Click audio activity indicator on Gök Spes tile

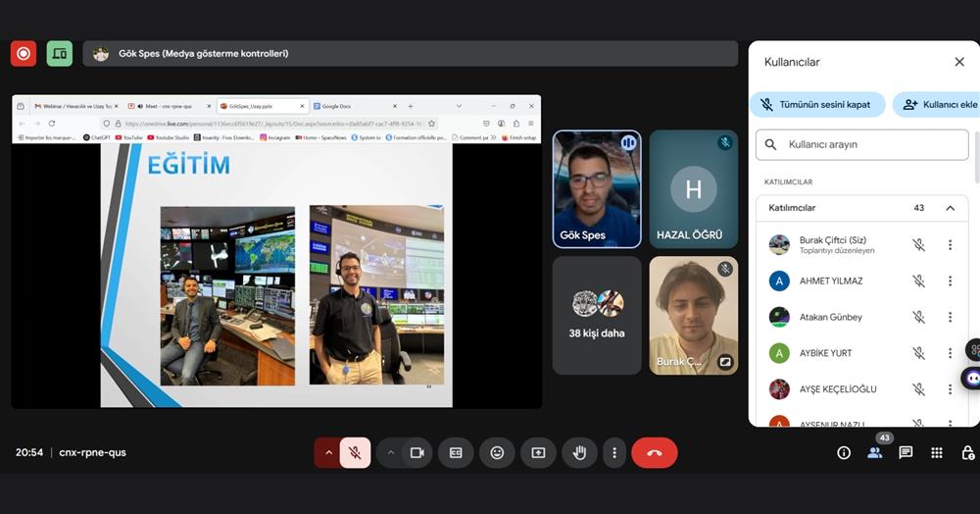click(628, 143)
